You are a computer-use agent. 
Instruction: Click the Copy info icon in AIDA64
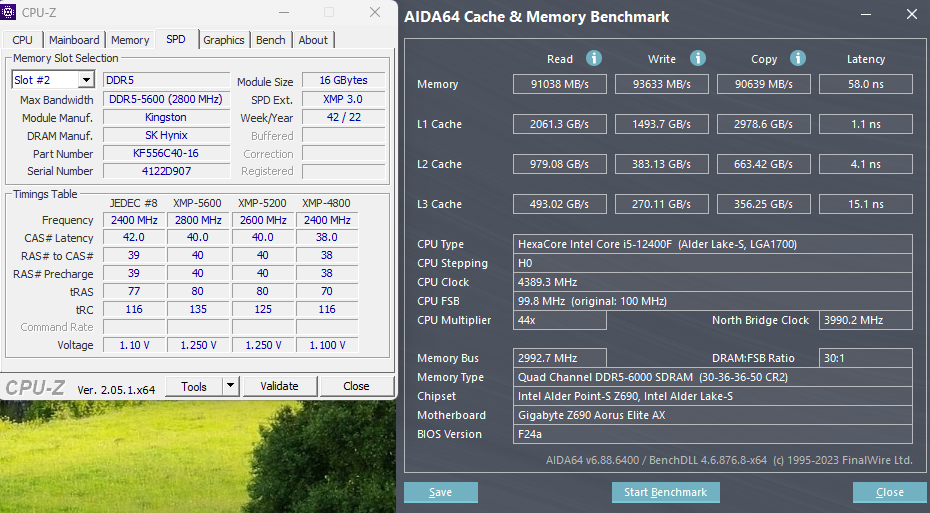(798, 58)
